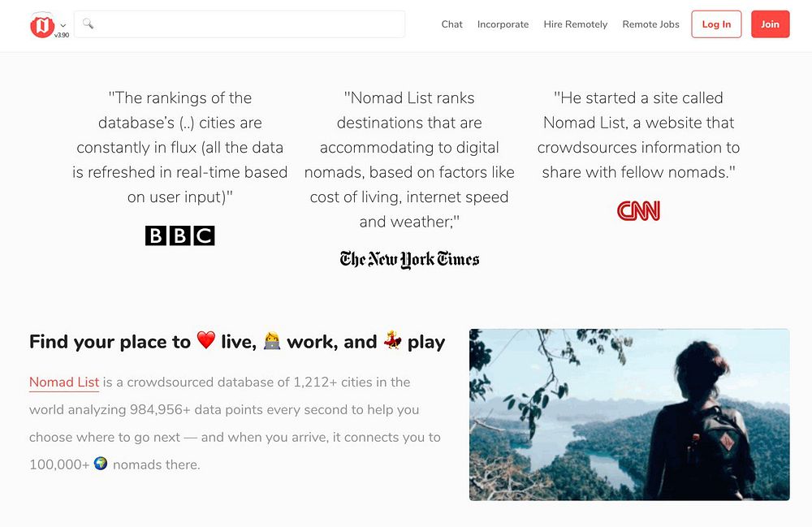Expand the dropdown arrow beside the logo
812x527 pixels.
coord(63,25)
